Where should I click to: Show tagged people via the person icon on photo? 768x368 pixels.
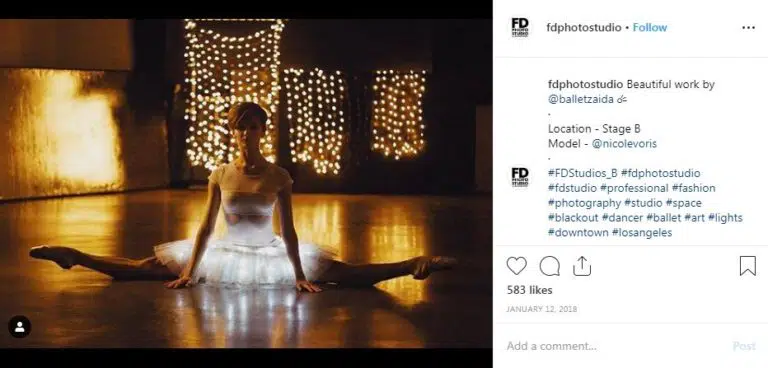pos(20,327)
